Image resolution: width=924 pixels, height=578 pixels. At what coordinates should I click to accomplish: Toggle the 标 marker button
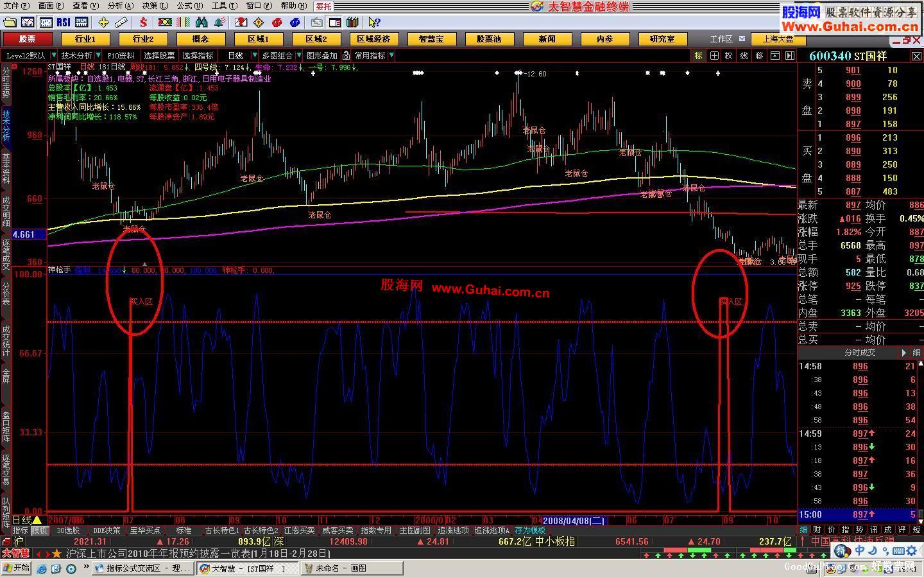point(699,56)
